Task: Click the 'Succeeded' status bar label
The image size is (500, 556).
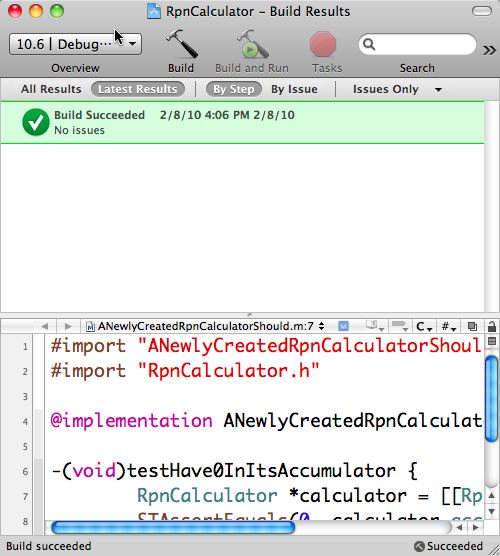Action: 455,546
